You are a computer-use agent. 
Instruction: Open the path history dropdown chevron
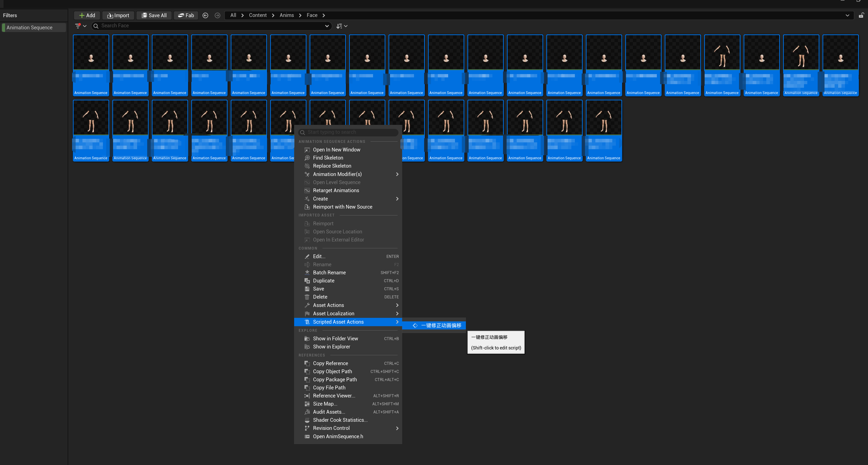click(x=847, y=15)
